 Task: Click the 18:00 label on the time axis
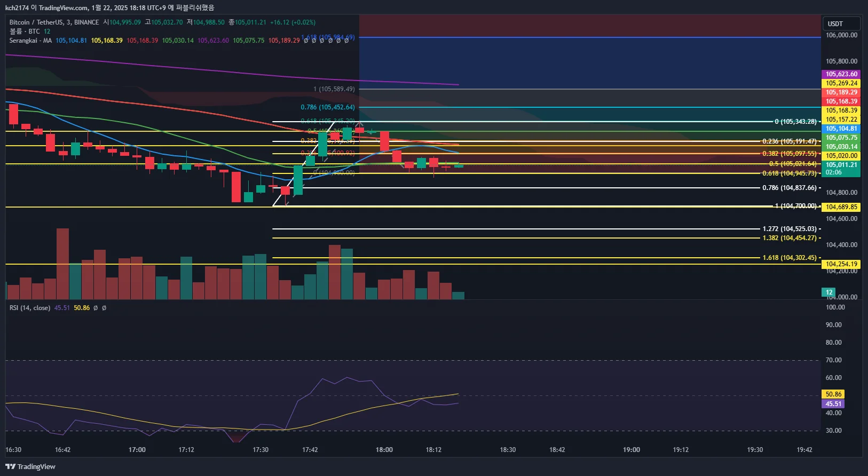coord(384,450)
